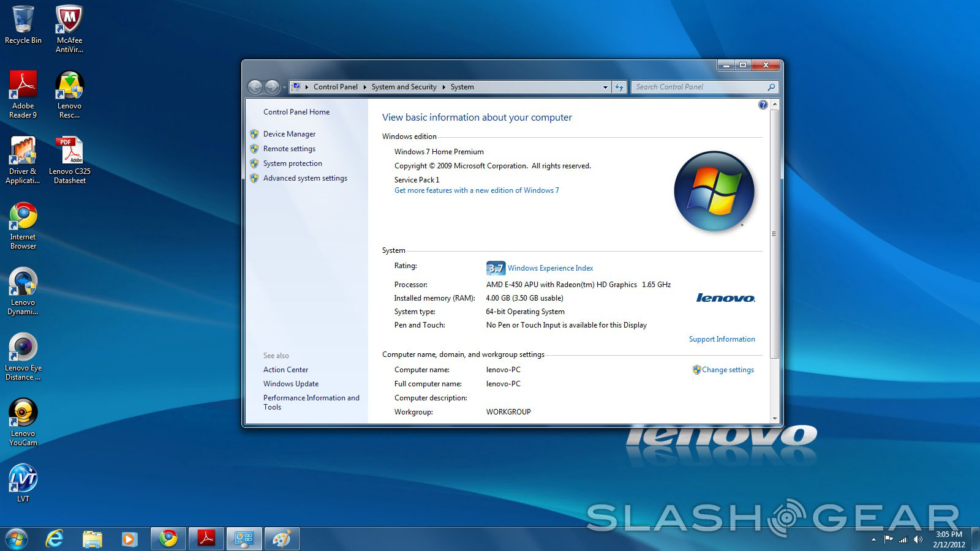Click the back navigation arrow

[x=255, y=87]
